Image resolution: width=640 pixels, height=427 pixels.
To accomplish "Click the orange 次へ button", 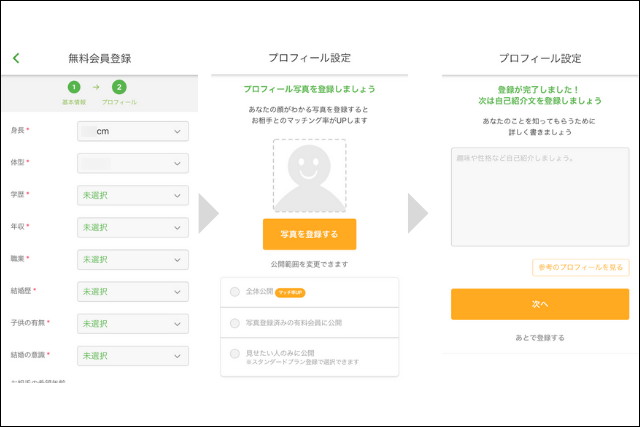I will (540, 304).
